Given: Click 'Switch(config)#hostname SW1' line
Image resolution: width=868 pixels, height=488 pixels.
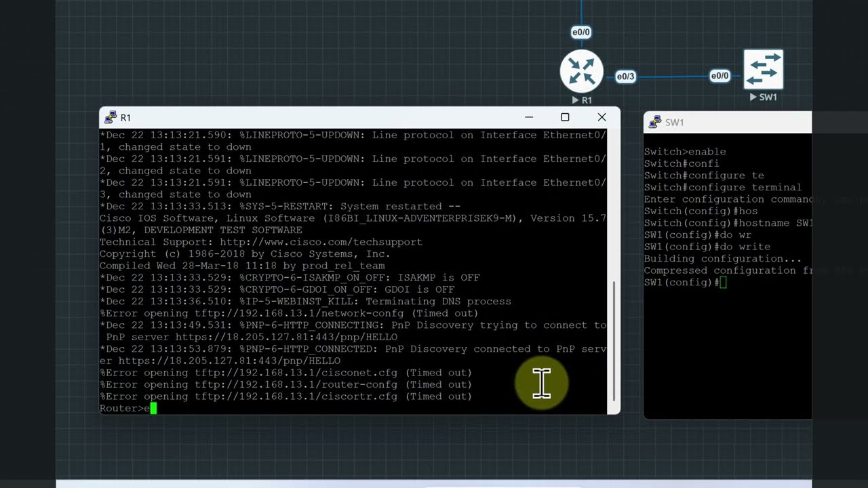Looking at the screenshot, I should click(x=728, y=223).
